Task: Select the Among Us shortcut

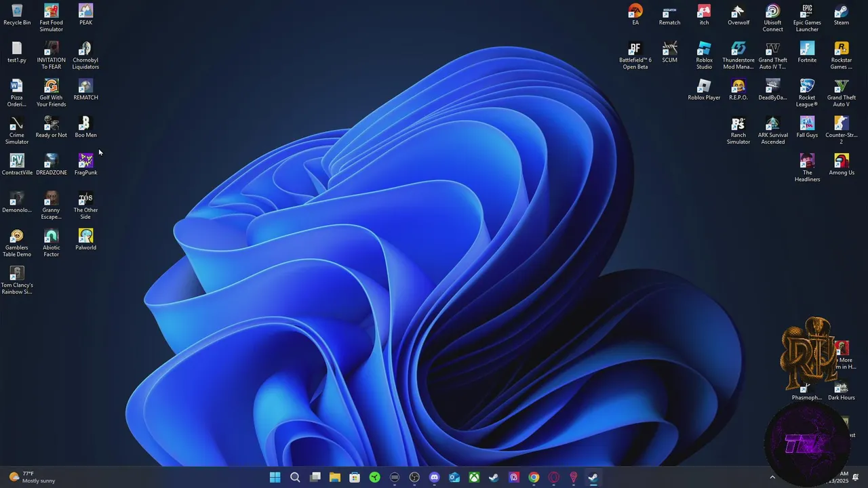Action: pos(842,165)
